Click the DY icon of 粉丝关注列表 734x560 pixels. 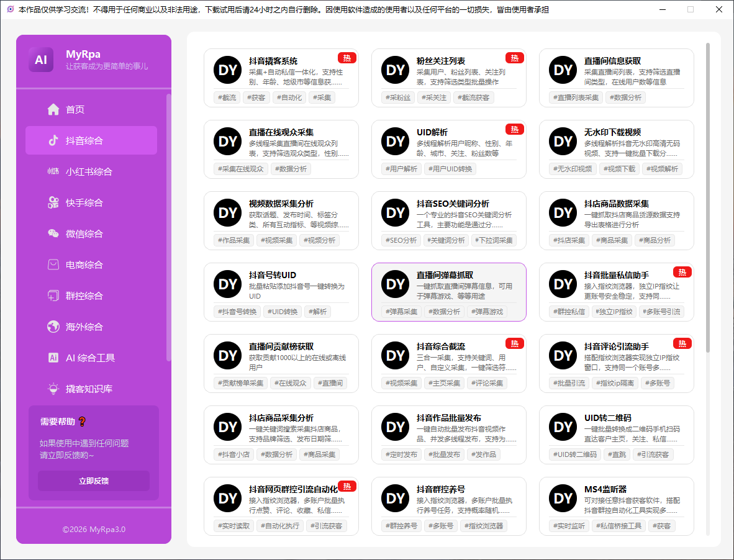point(395,70)
